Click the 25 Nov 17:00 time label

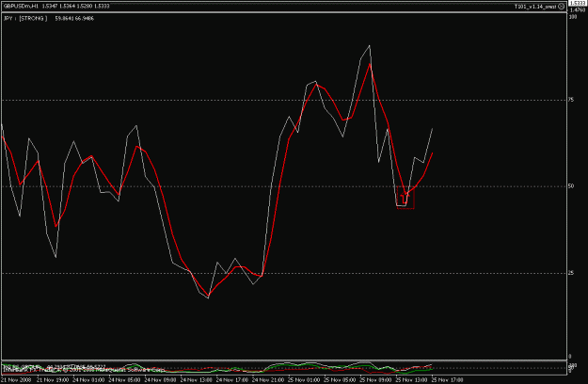(447, 380)
